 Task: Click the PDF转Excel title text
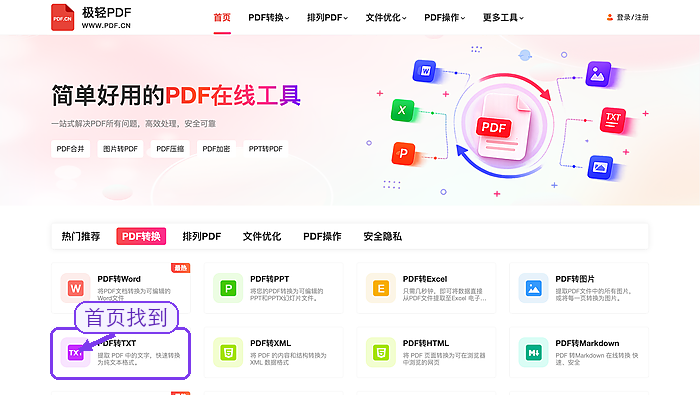(x=425, y=279)
